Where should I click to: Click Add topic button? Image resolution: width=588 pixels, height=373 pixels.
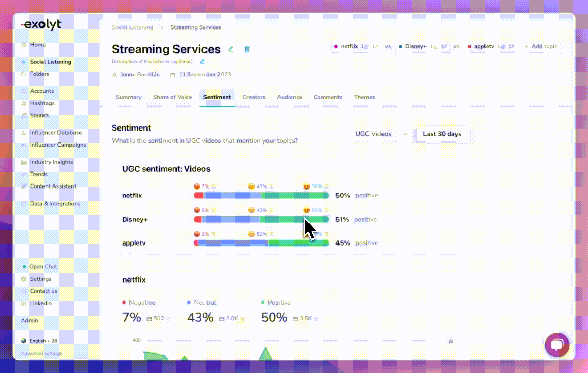click(x=541, y=46)
